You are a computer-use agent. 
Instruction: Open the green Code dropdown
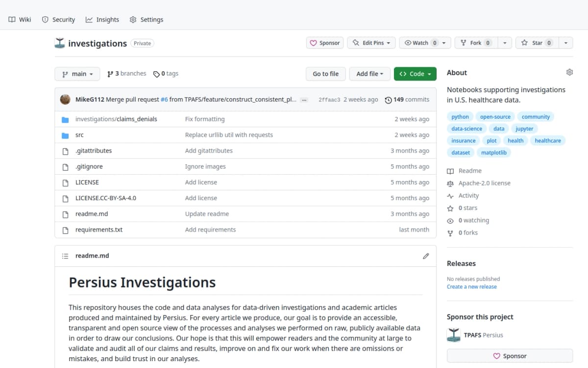click(x=415, y=74)
